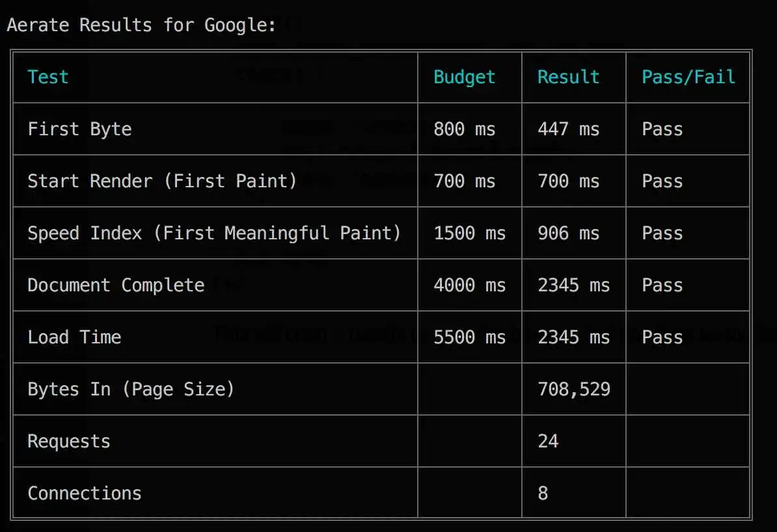777x532 pixels.
Task: Click the Document Complete row label
Action: [x=116, y=285]
